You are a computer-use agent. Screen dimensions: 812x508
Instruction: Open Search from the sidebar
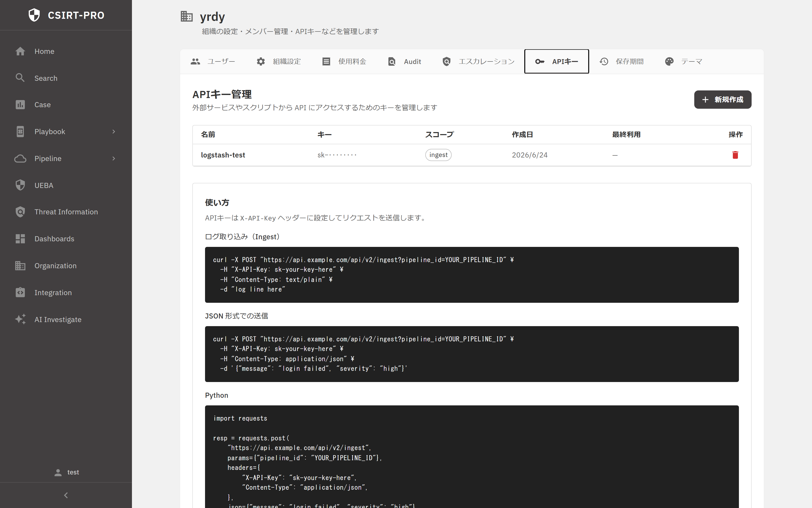click(x=66, y=78)
